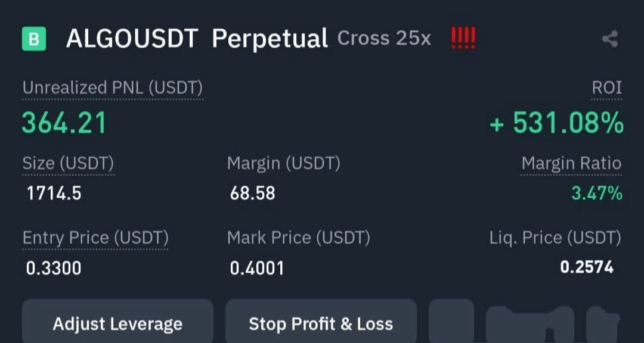This screenshot has width=644, height=343.
Task: Open the Stop Profit & Loss button
Action: (x=321, y=324)
